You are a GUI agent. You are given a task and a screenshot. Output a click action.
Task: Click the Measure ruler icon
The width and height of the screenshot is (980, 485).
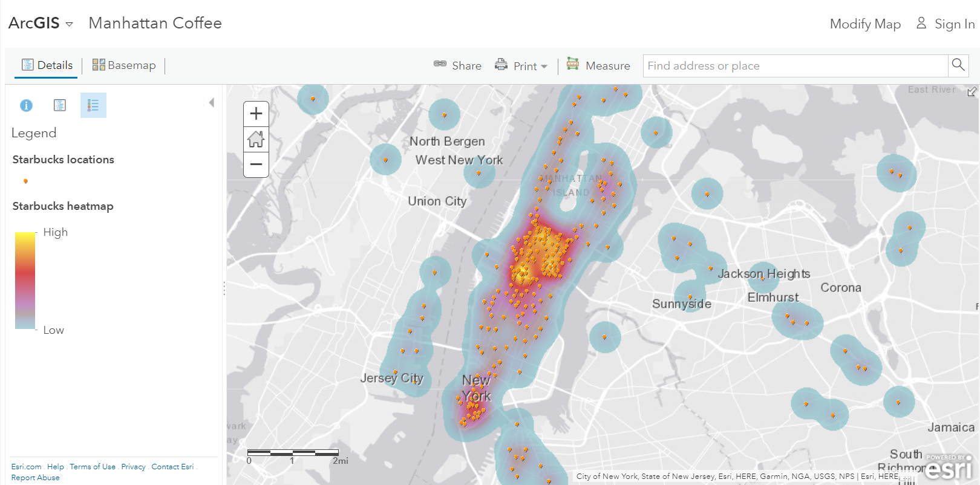pos(573,63)
